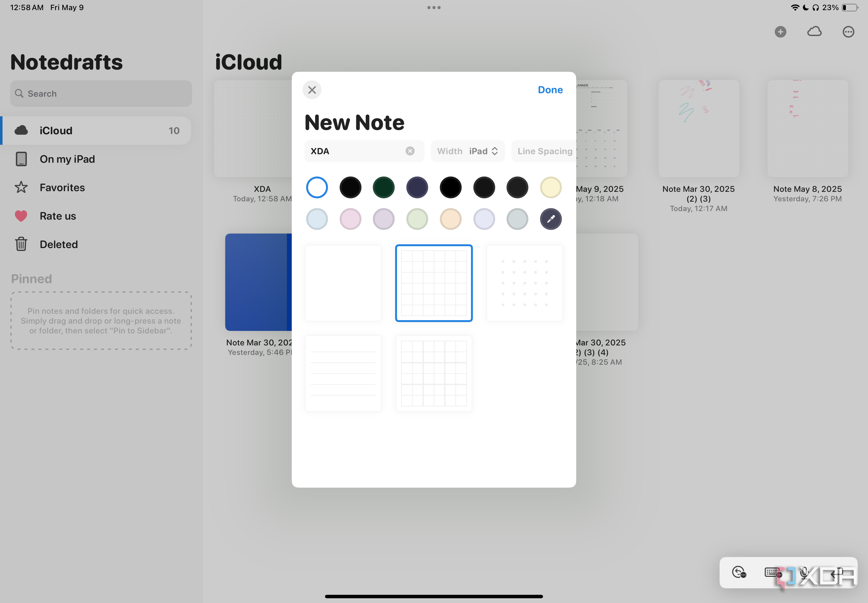Open Note Mar 30, 2025 (2) (3)
Viewport: 868px width, 603px height.
(x=698, y=128)
